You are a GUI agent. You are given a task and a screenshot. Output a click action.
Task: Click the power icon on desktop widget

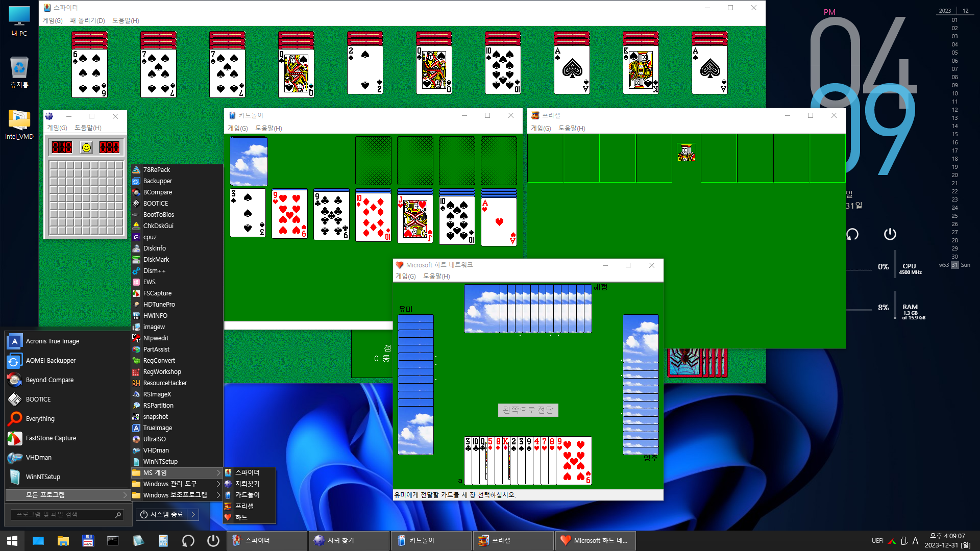[890, 234]
